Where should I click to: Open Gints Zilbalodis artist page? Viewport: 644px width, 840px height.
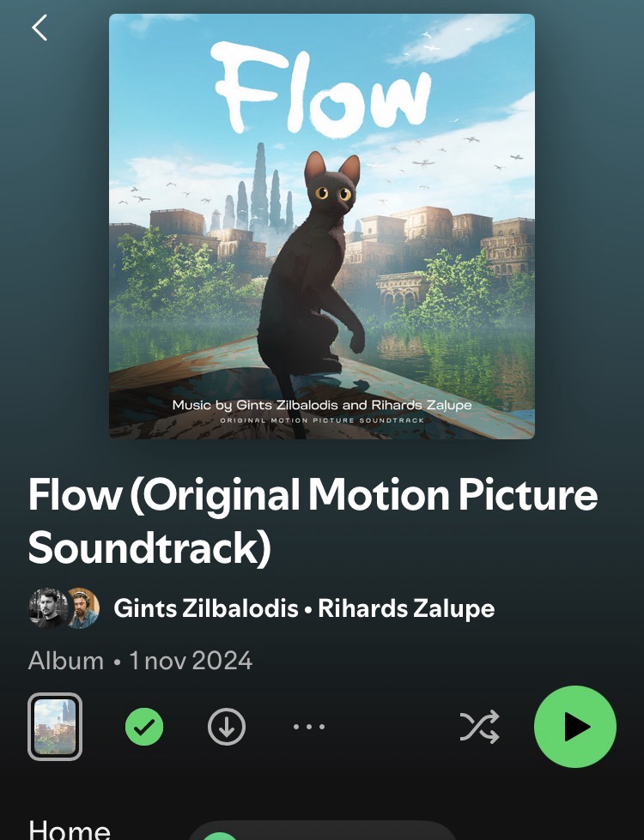click(x=206, y=608)
